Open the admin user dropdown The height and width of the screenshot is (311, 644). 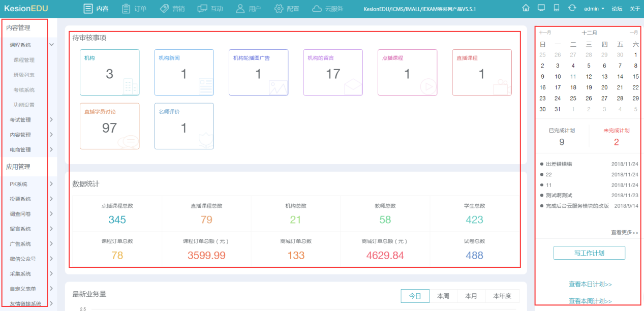click(594, 9)
